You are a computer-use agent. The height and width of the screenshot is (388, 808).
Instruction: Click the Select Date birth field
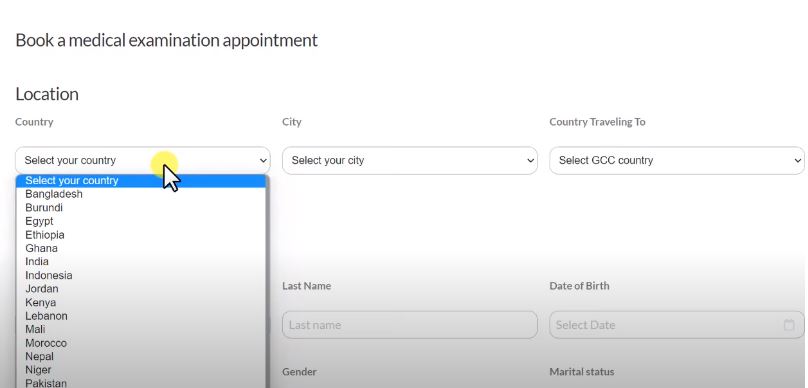click(x=677, y=325)
